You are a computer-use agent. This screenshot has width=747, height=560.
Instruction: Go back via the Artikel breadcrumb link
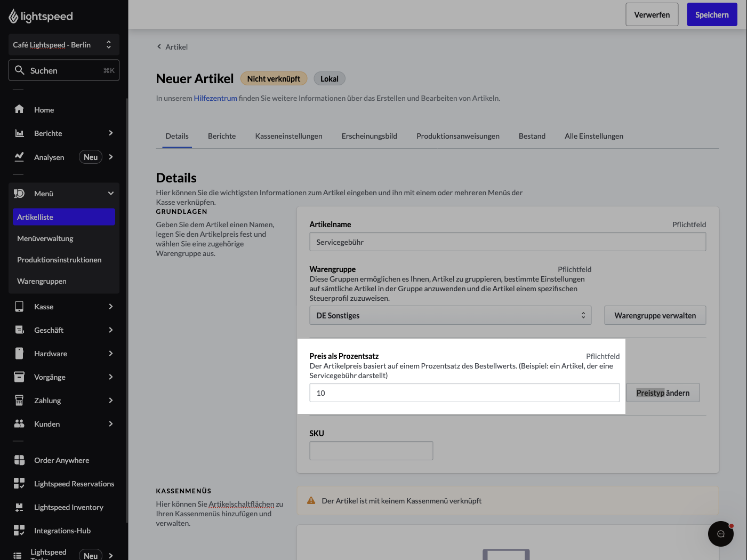coord(176,47)
